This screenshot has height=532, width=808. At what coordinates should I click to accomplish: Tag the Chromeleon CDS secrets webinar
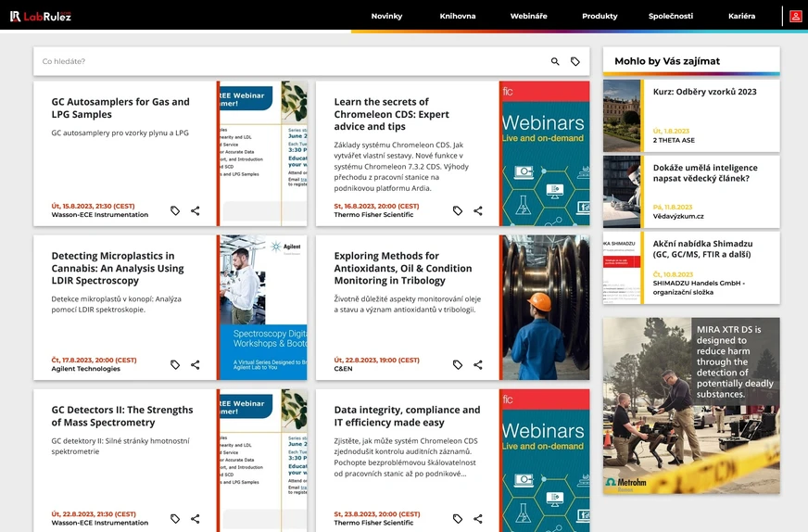click(x=458, y=210)
